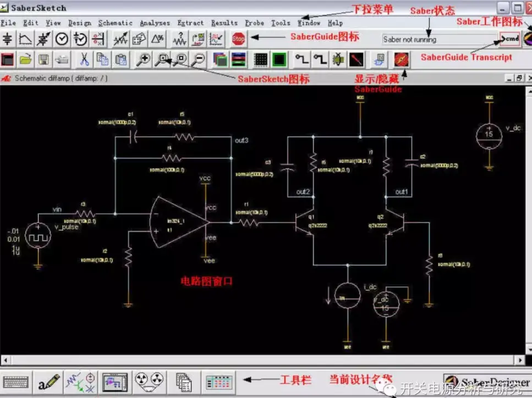Click the slashed-component analysis icon with arrow
532x398 pixels.
click(x=43, y=40)
